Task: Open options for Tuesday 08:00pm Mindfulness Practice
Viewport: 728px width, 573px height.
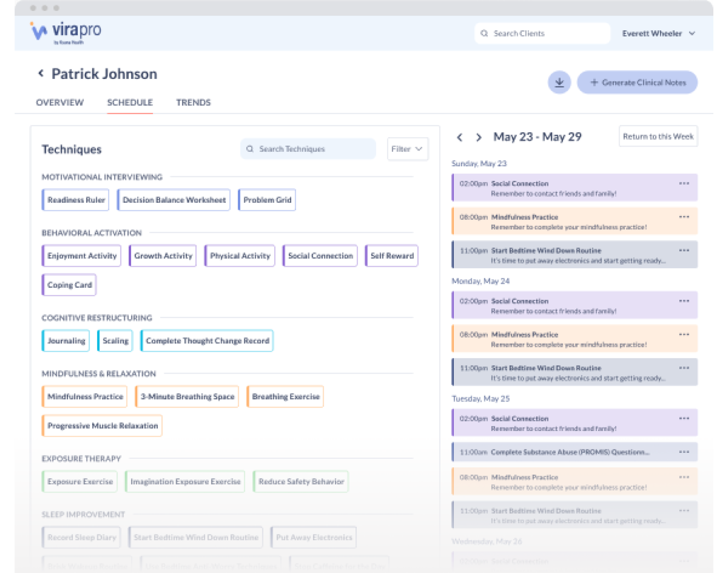Action: click(684, 477)
